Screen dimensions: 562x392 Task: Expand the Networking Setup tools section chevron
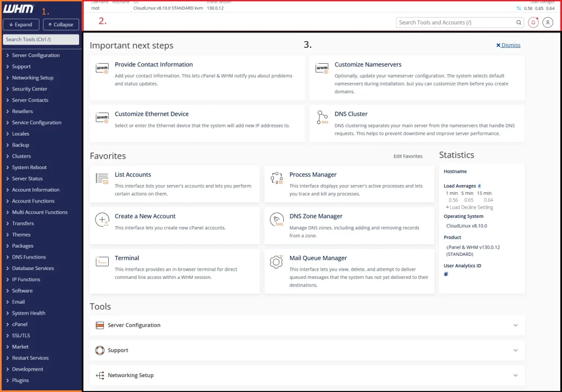pyautogui.click(x=515, y=376)
